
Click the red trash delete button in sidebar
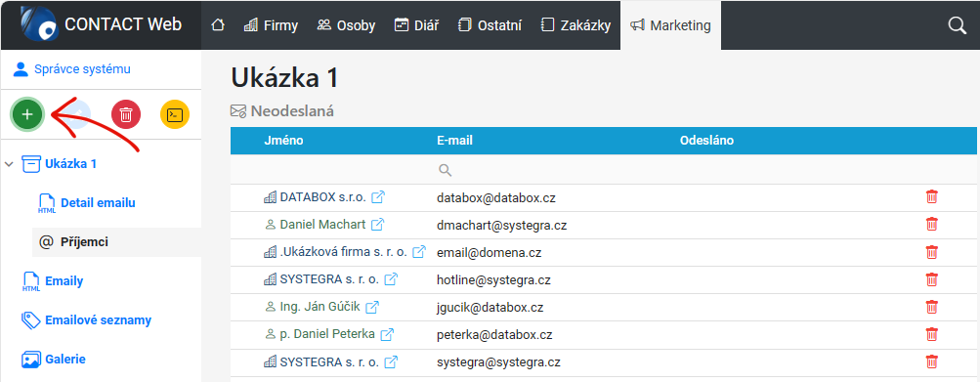point(126,115)
